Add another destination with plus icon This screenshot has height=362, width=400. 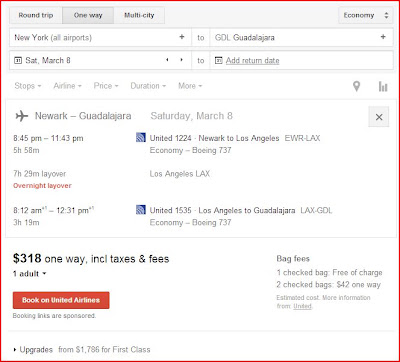[383, 37]
